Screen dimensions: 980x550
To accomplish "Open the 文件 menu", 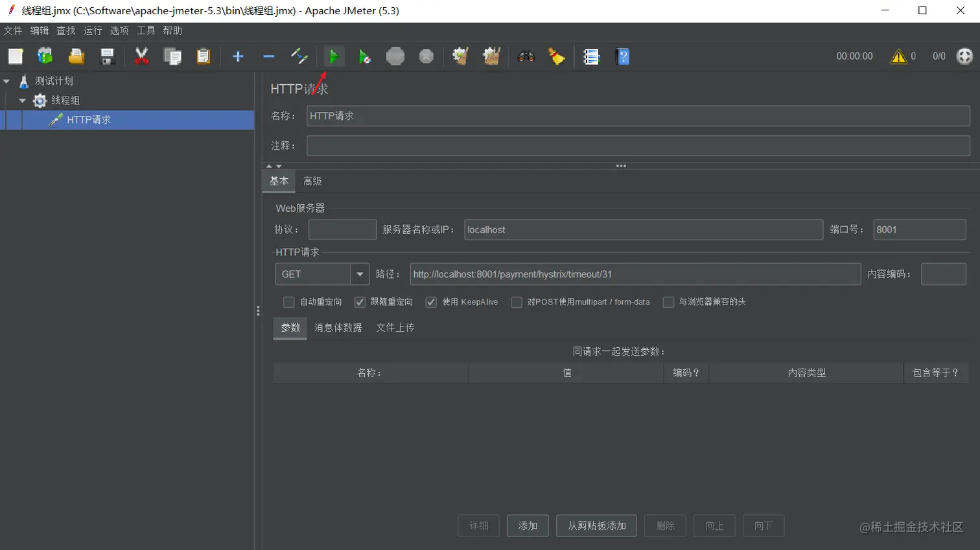I will tap(13, 30).
